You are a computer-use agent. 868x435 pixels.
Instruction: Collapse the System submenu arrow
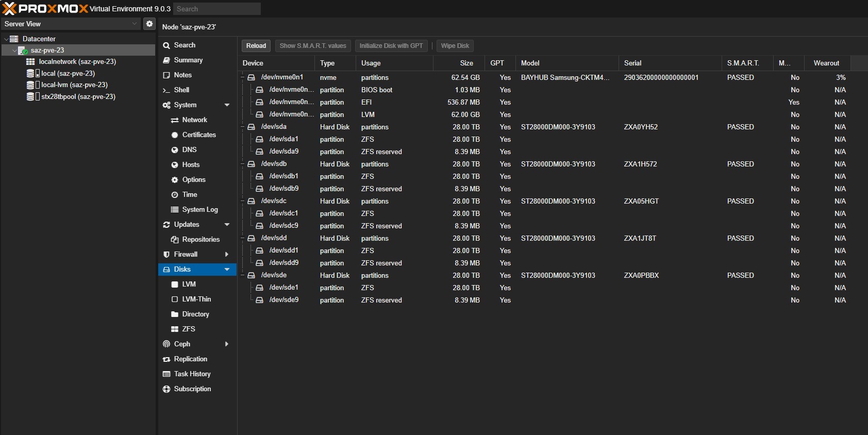(x=227, y=105)
